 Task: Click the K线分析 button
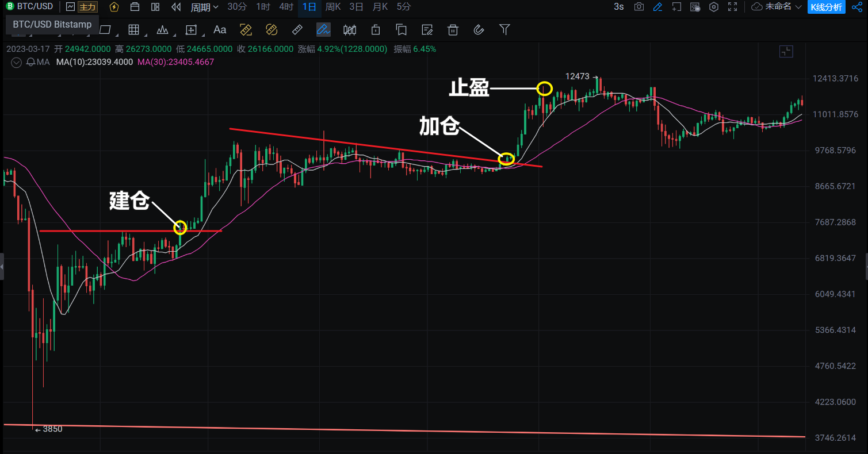pos(826,7)
